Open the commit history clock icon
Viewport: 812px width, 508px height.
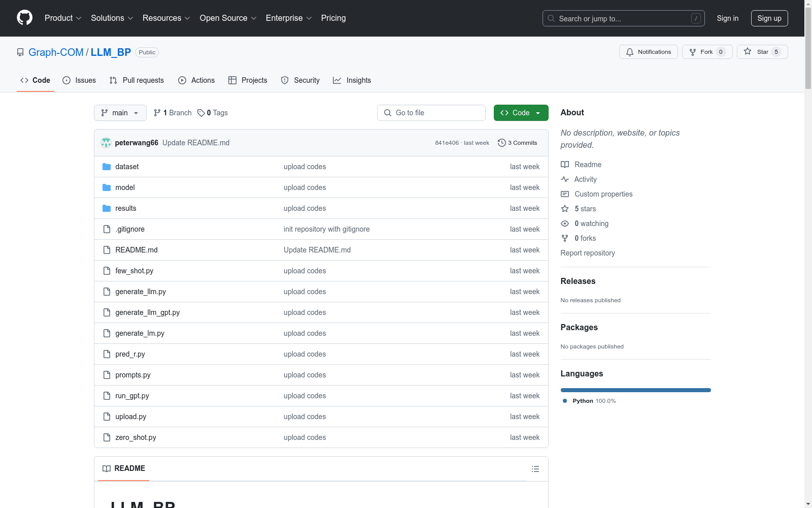click(501, 143)
